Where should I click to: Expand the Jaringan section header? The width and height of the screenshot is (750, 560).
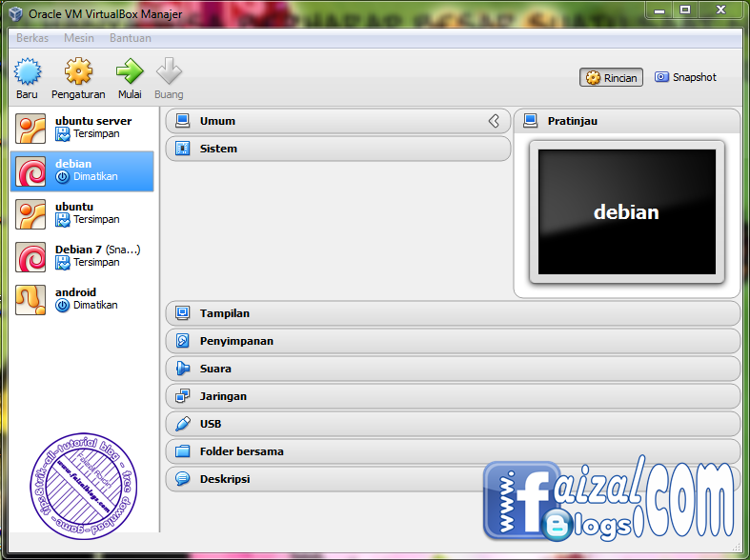pos(453,396)
